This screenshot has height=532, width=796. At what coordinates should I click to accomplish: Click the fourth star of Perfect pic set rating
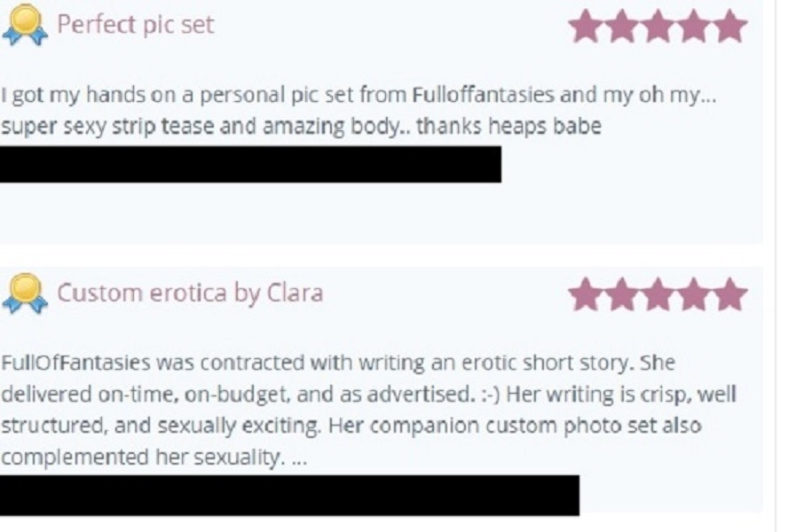click(x=694, y=26)
